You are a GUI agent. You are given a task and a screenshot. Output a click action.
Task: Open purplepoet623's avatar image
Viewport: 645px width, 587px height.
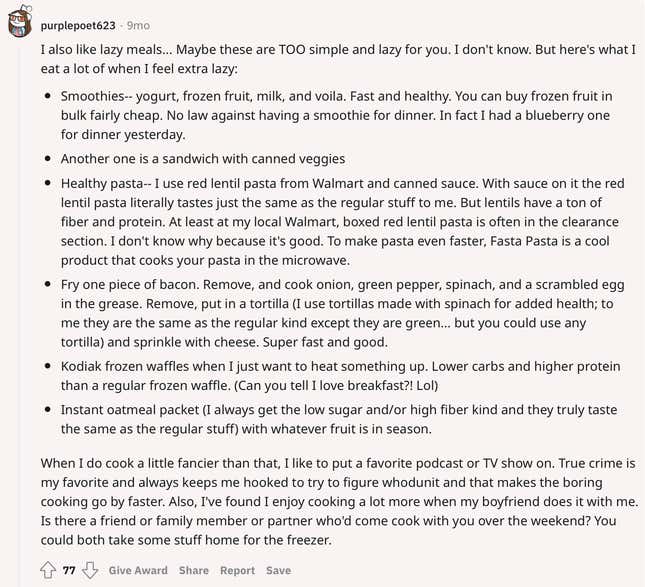[20, 21]
